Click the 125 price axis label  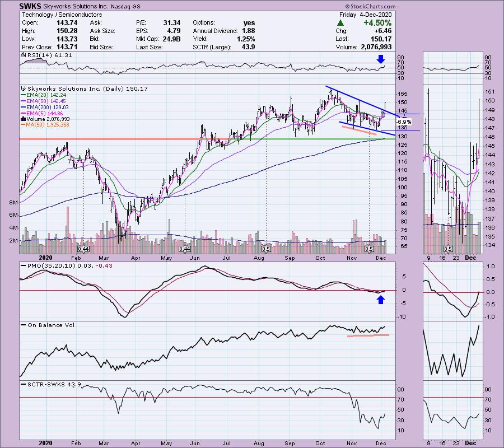[x=403, y=145]
